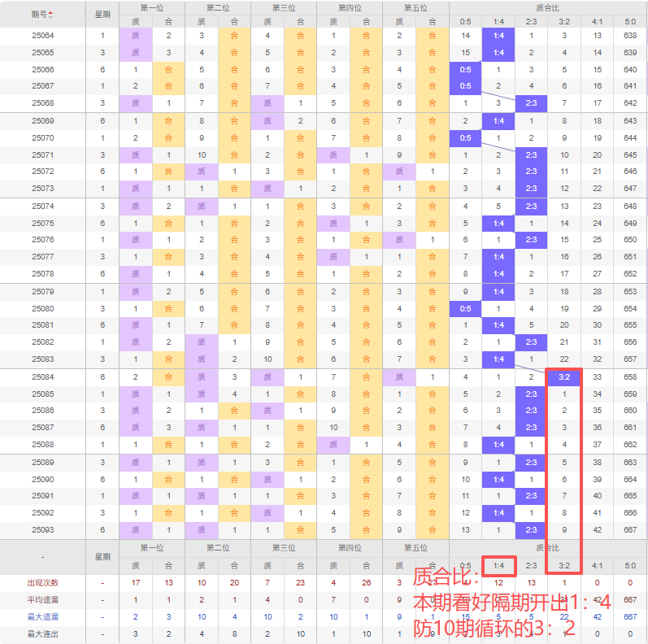Sort by the 期号 column arrow icon
This screenshot has width=648, height=644.
tap(50, 15)
